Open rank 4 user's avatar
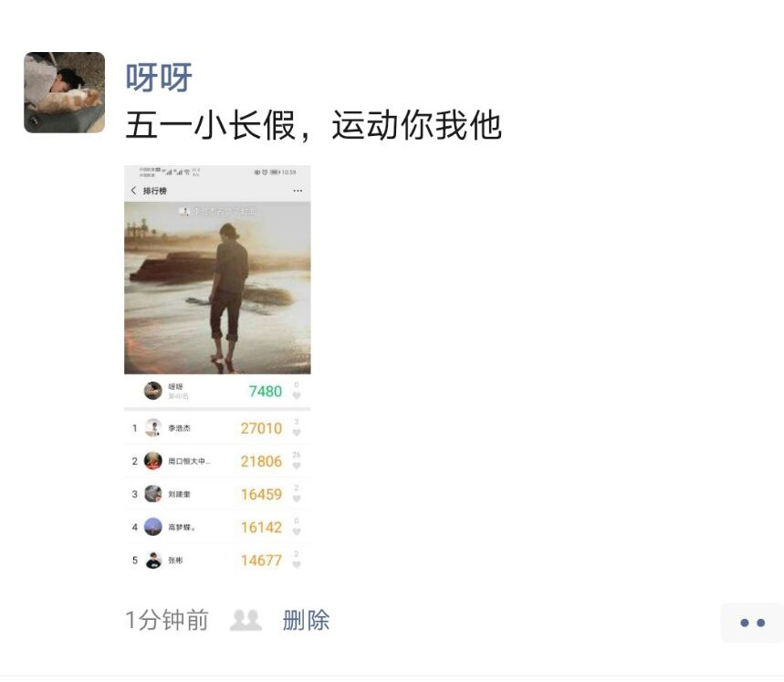The image size is (784, 682). [153, 527]
